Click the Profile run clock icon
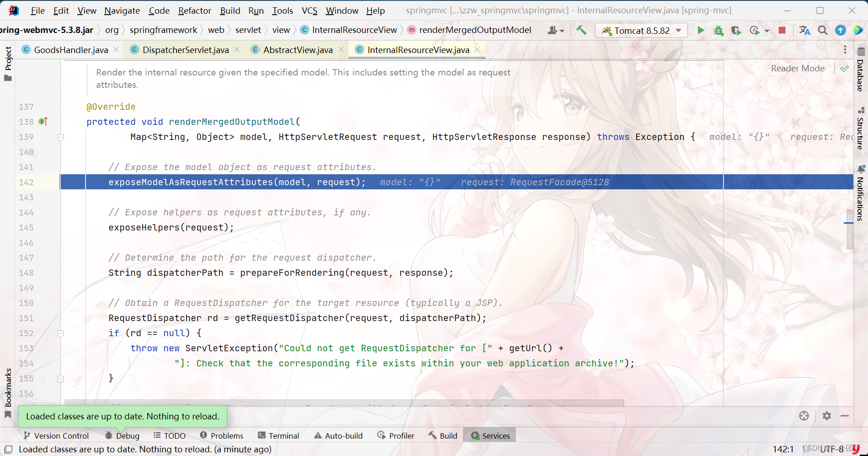 point(755,30)
